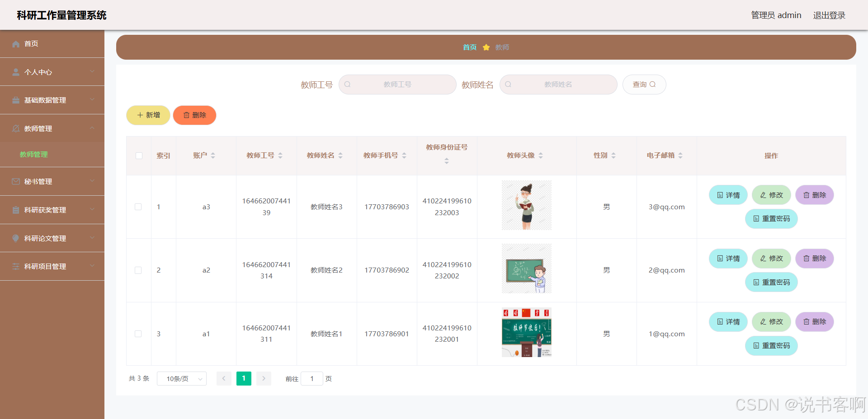Select 教师管理 submenu item in sidebar
The image size is (868, 419).
coord(33,154)
